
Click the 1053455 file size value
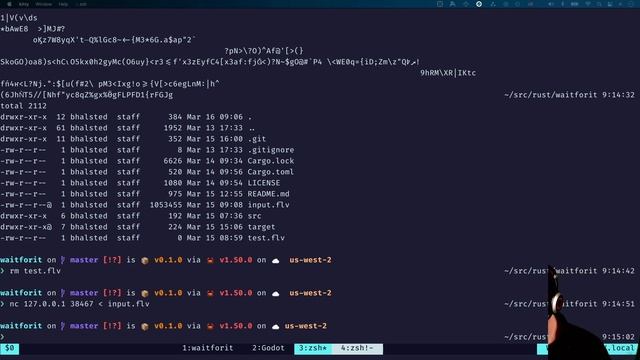[166, 205]
